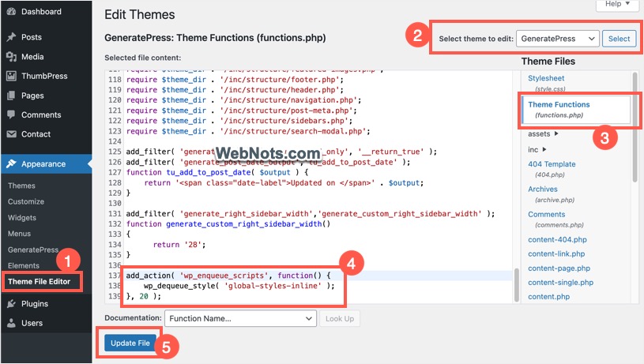Click line 123 search-modal.php require
Screen dimensions: 644x364
[x=248, y=131]
